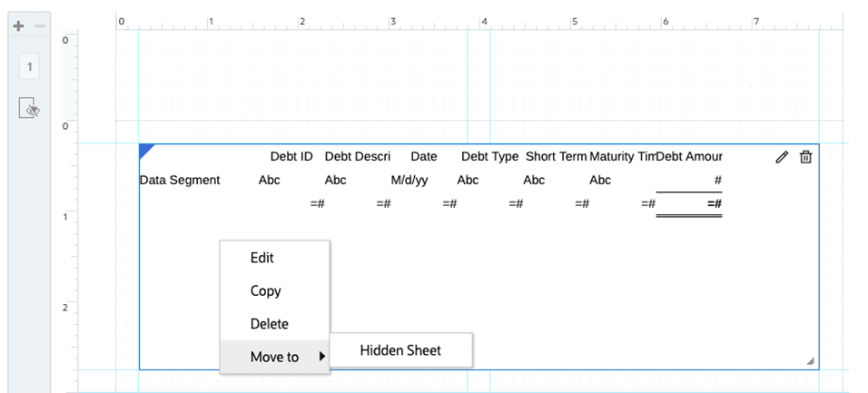Expand the Move to submenu arrow
This screenshot has height=393, width=868.
pyautogui.click(x=322, y=357)
